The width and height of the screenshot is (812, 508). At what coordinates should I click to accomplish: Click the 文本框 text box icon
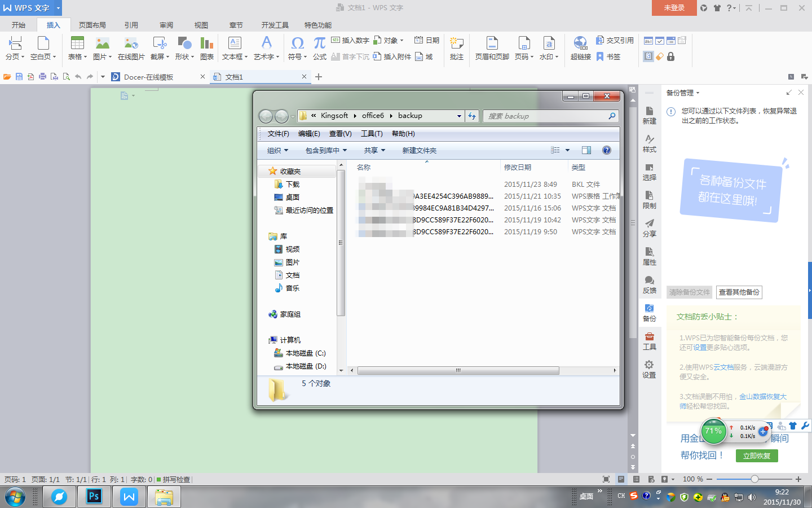pos(235,43)
